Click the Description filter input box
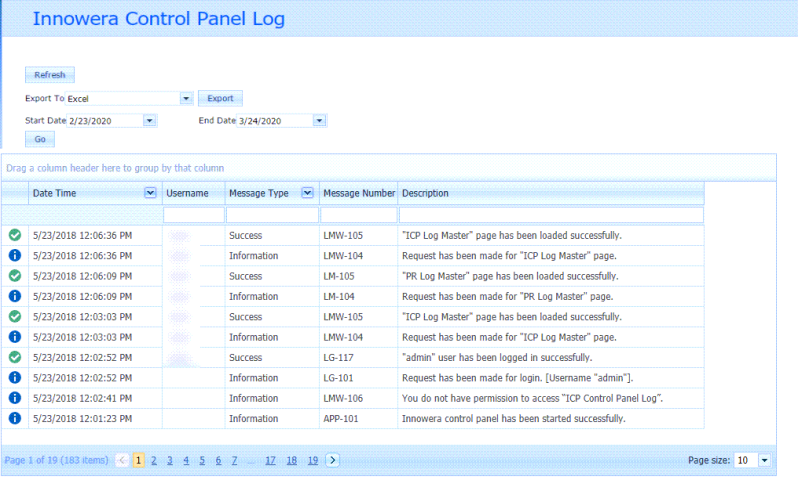Viewport: 798px width, 480px height. click(x=552, y=215)
